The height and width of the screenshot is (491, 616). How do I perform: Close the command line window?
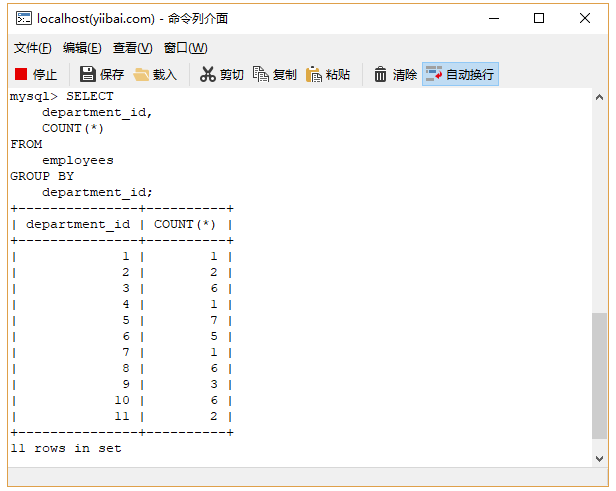(x=585, y=18)
